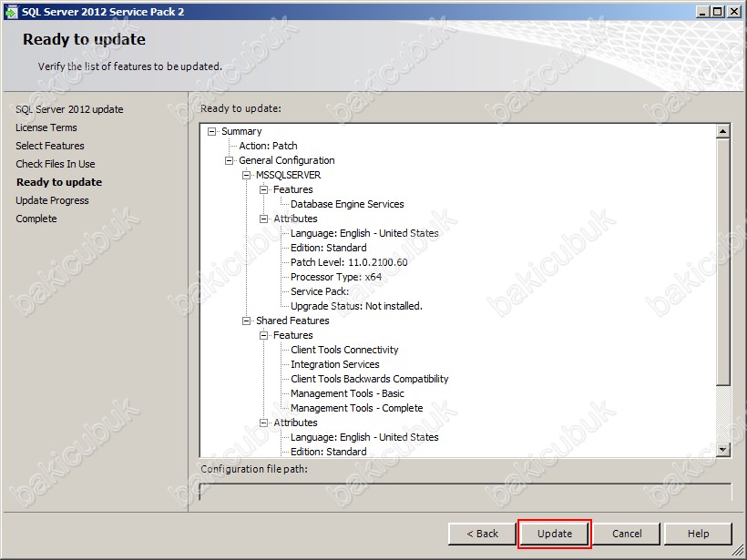Collapse Features node under Shared Features

tap(263, 335)
